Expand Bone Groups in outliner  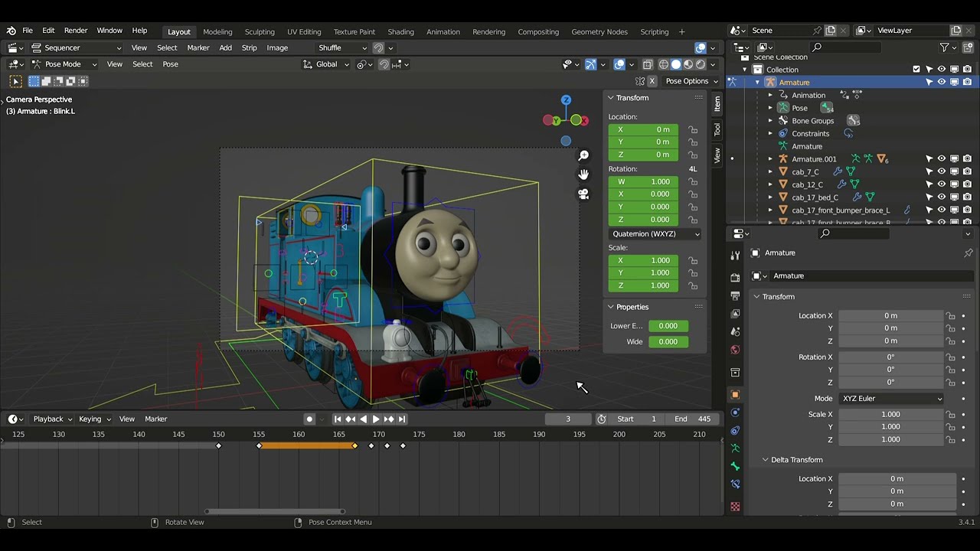pos(770,120)
